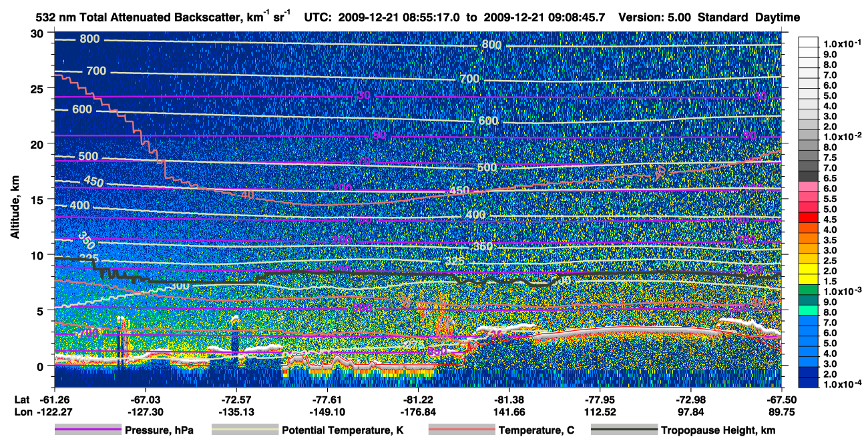Click the latitude value -67.03

click(145, 400)
